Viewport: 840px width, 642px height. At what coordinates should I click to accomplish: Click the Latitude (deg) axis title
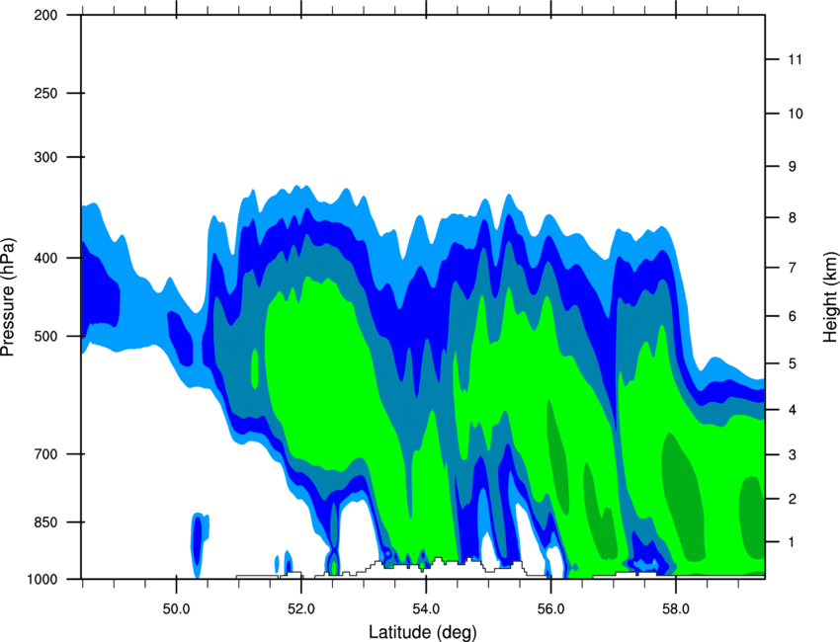tap(422, 632)
